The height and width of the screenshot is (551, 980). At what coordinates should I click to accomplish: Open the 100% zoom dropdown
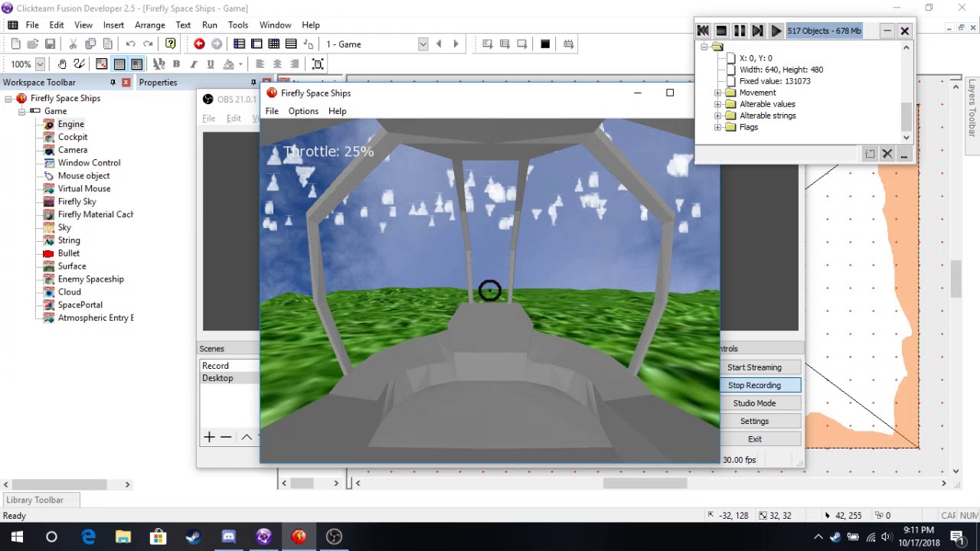40,64
